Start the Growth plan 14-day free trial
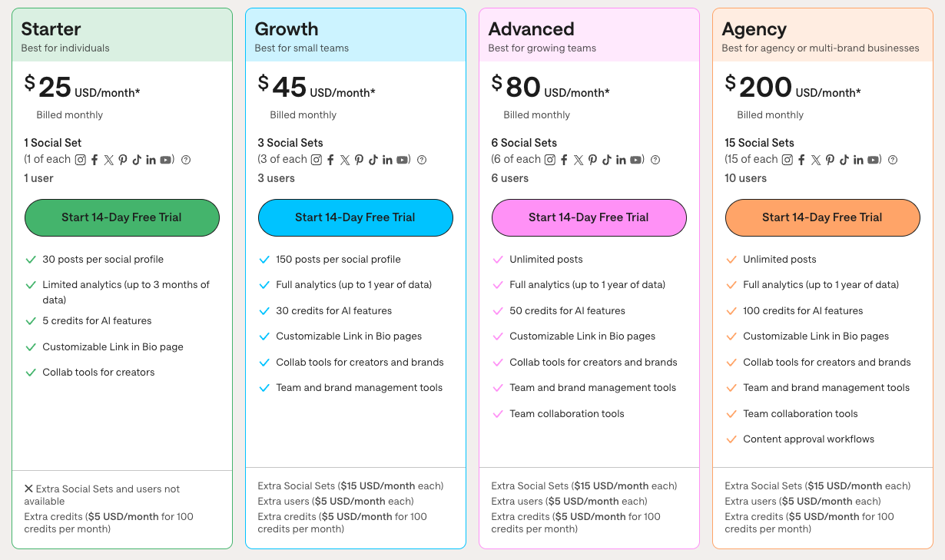The width and height of the screenshot is (945, 560). (x=356, y=217)
